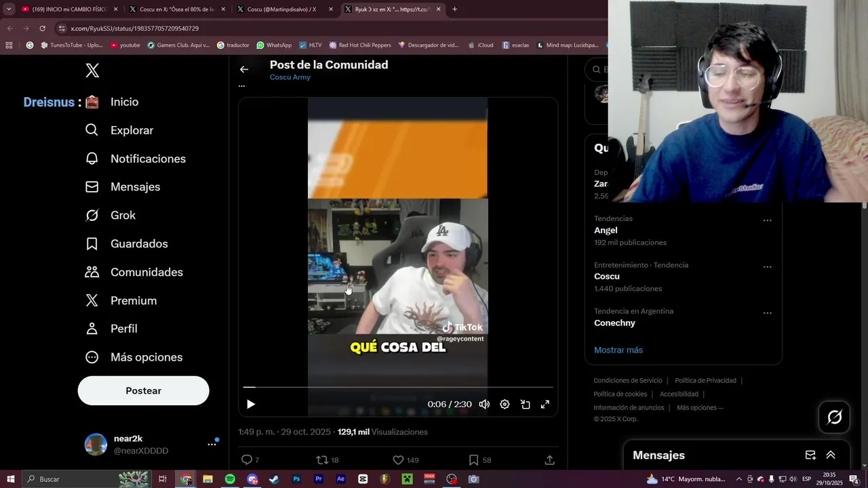Go back with the post arrow
This screenshot has width=868, height=488.
(x=244, y=69)
